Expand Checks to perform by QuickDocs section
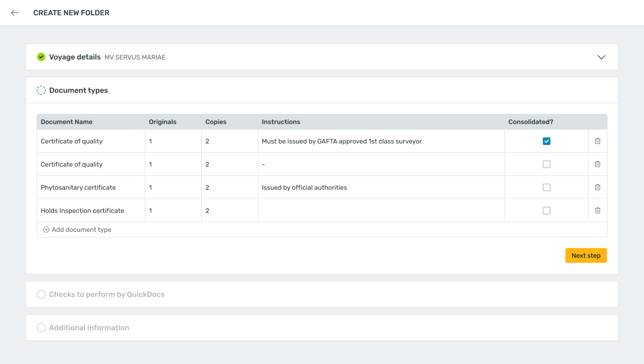The image size is (644, 364). click(x=107, y=294)
